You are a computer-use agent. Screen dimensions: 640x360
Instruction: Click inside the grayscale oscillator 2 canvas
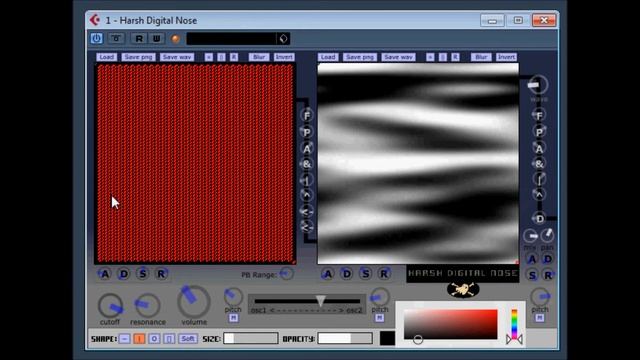pyautogui.click(x=418, y=164)
